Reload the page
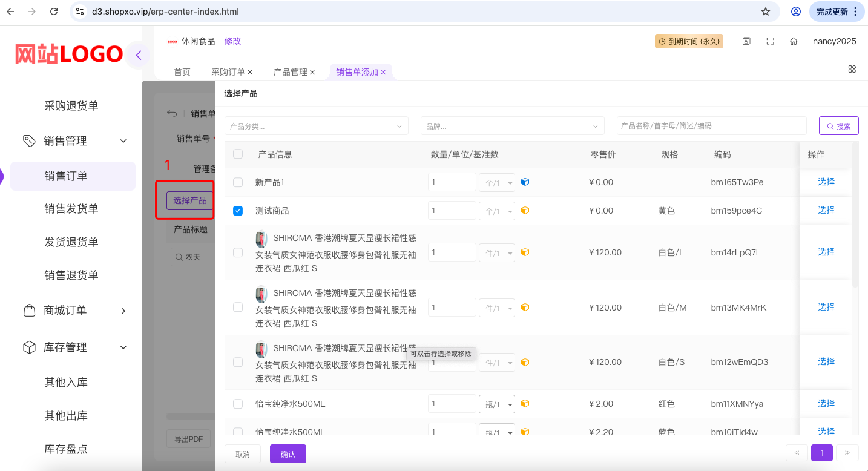The width and height of the screenshot is (868, 471). 54,12
